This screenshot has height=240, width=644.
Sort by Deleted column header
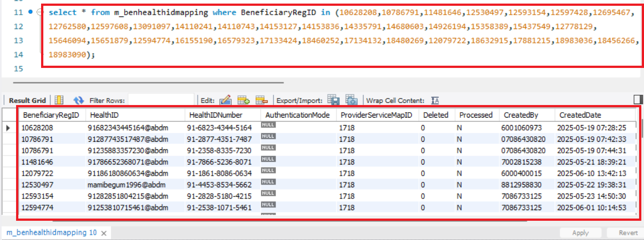tap(437, 115)
